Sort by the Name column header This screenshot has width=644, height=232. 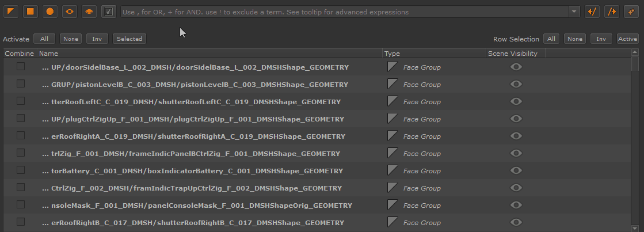coord(210,54)
